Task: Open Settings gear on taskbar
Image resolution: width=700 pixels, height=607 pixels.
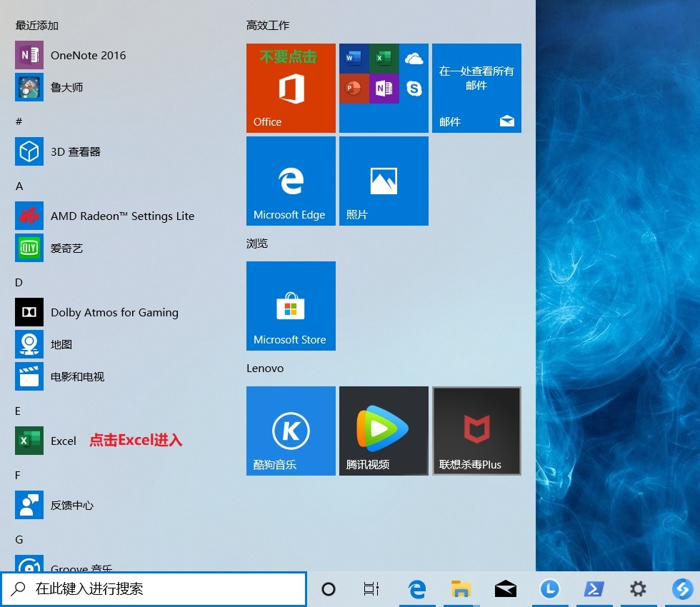Action: tap(638, 589)
